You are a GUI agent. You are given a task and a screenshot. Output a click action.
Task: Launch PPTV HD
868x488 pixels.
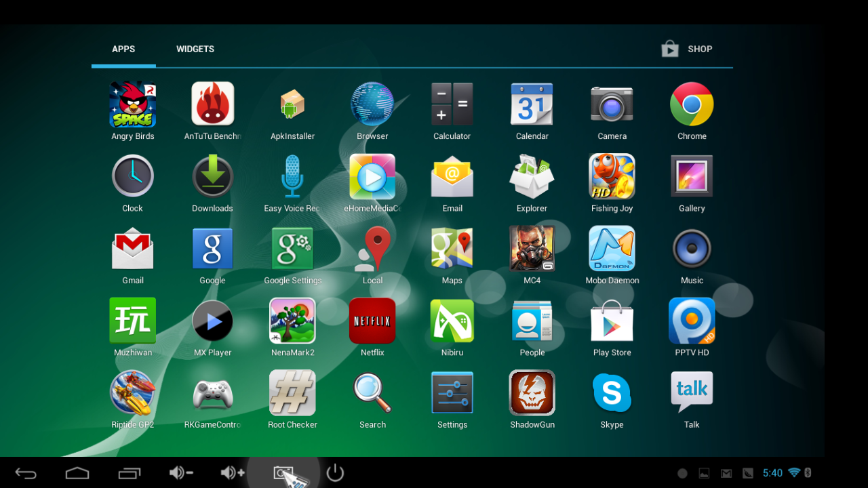[692, 321]
